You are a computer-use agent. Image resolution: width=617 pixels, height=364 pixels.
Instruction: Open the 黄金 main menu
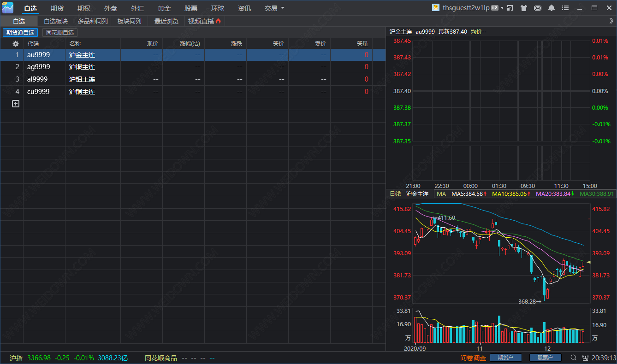tap(164, 8)
